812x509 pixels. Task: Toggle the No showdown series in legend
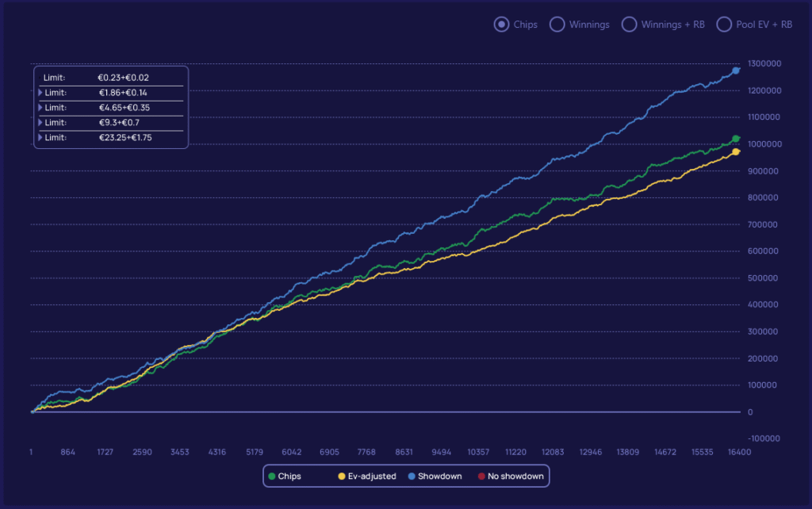[511, 476]
